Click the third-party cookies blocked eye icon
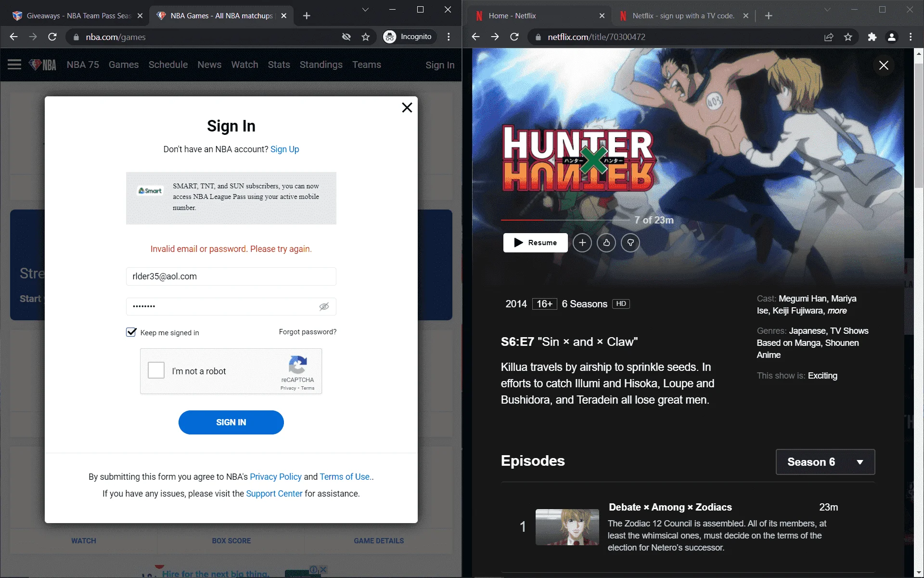The image size is (924, 578). (x=346, y=37)
